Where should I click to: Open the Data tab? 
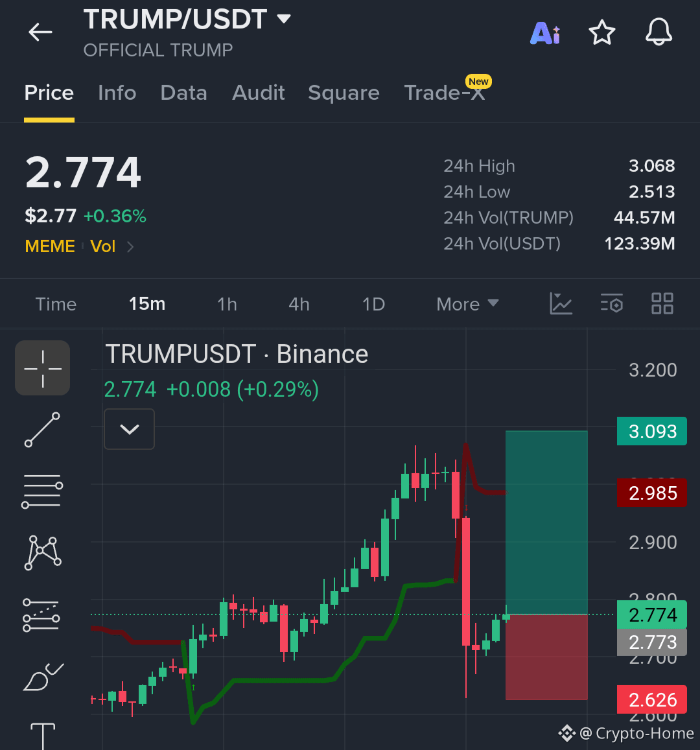(x=183, y=93)
